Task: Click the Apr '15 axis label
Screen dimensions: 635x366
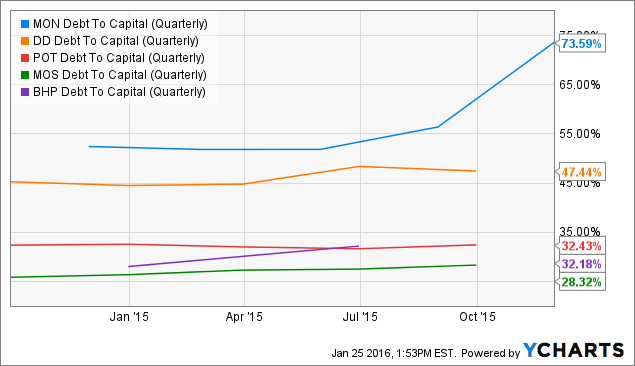Action: click(x=244, y=317)
